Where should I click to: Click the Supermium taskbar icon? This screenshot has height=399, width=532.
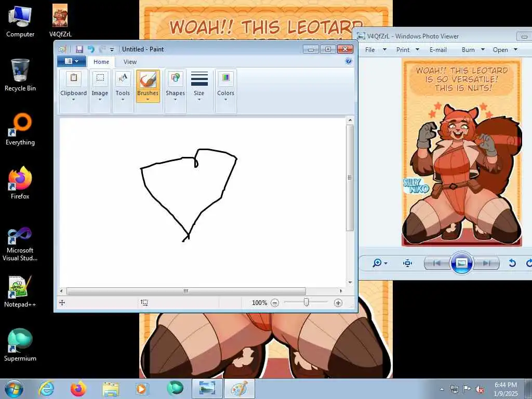click(175, 389)
